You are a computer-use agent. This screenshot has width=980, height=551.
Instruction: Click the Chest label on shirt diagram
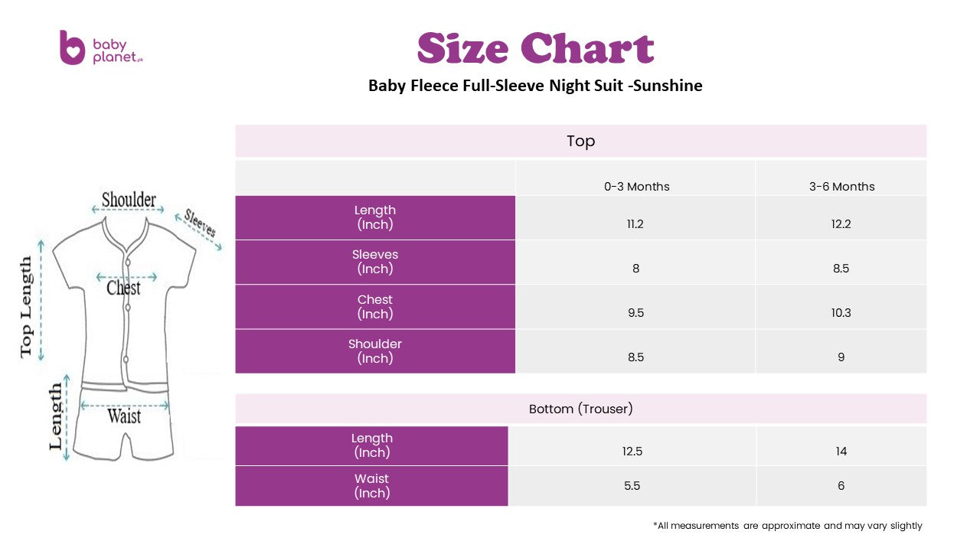pos(123,289)
